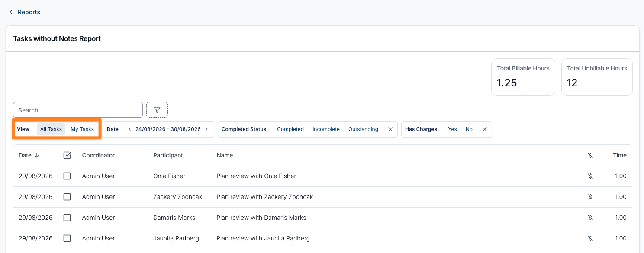Click unbillable icon in Zackery Zboncak row
Viewport: 644px width, 253px height.
coord(590,197)
